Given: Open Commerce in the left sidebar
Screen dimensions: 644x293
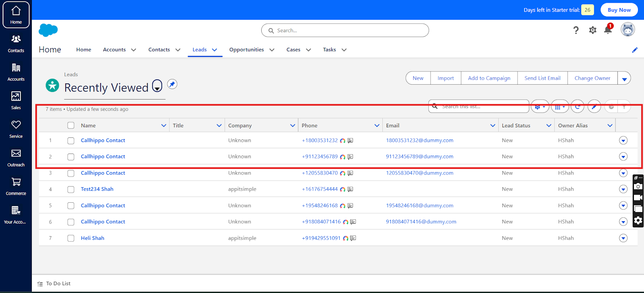Looking at the screenshot, I should [x=16, y=187].
